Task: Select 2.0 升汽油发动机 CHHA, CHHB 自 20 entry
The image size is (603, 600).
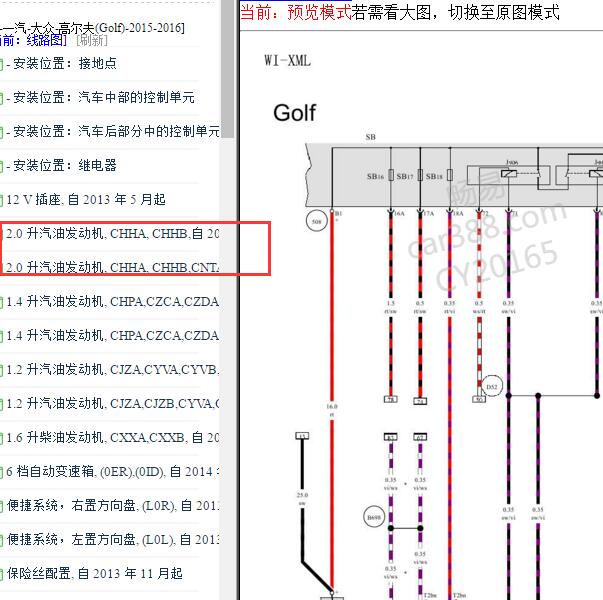Action: tap(112, 233)
